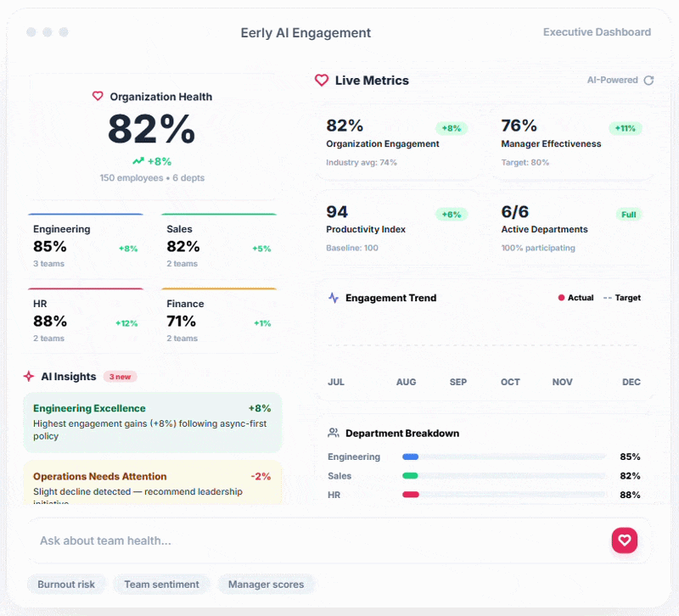Click the Manager scores suggestion chip
This screenshot has width=679, height=616.
coord(267,584)
